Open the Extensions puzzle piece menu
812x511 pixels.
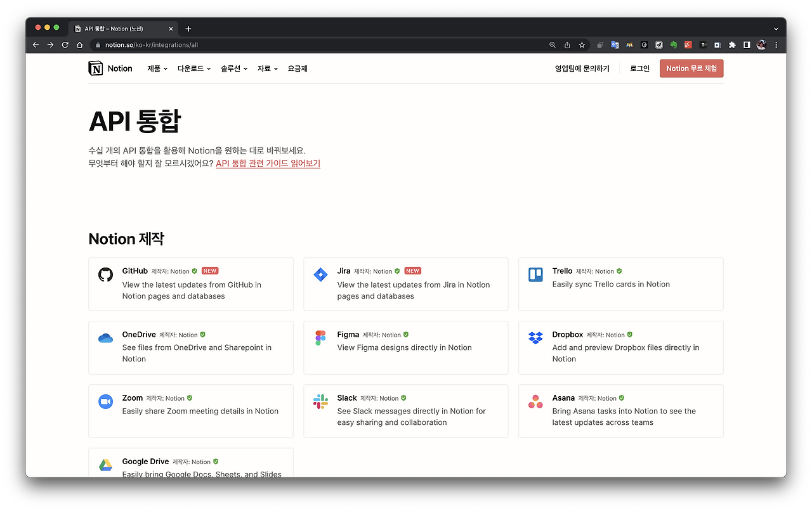point(732,45)
